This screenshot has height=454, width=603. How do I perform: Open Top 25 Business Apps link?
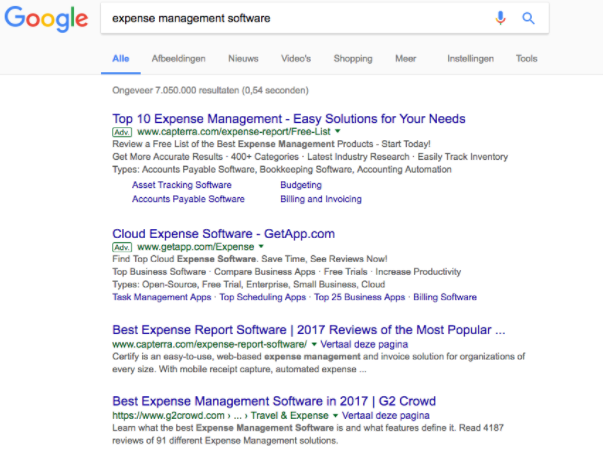[x=359, y=297]
